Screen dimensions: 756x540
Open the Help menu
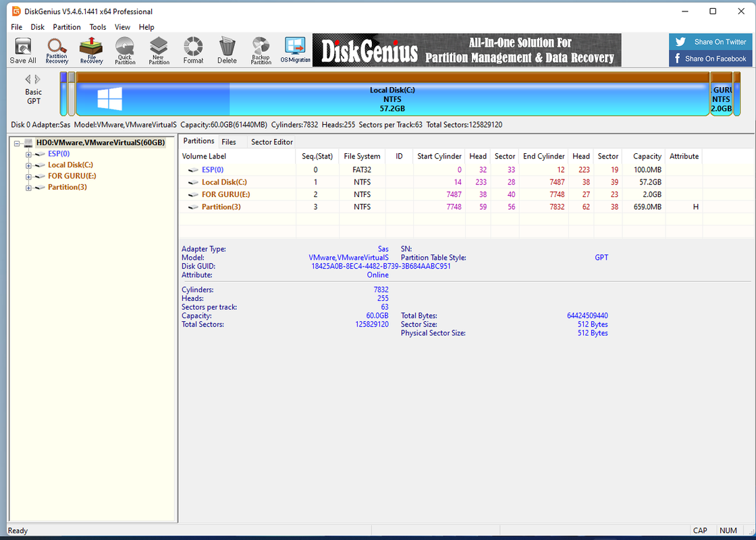[x=146, y=27]
